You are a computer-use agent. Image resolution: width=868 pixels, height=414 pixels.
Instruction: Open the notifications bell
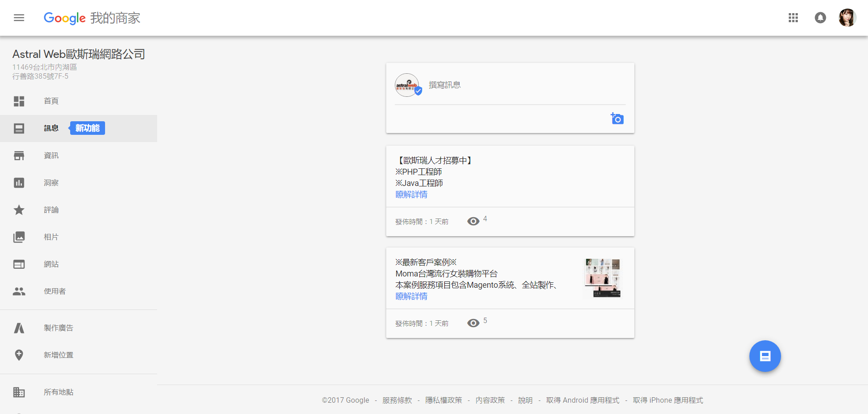point(820,18)
